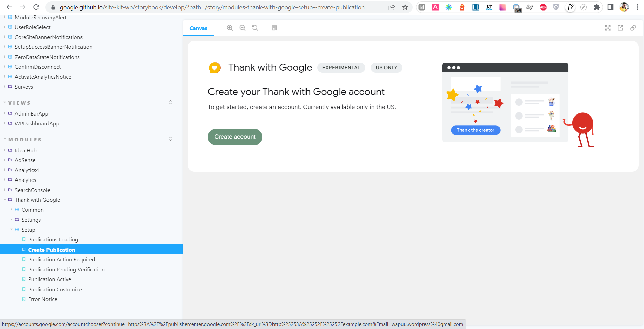Viewport: 644px width, 329px height.
Task: Click the shield extension icon
Action: coord(556,7)
